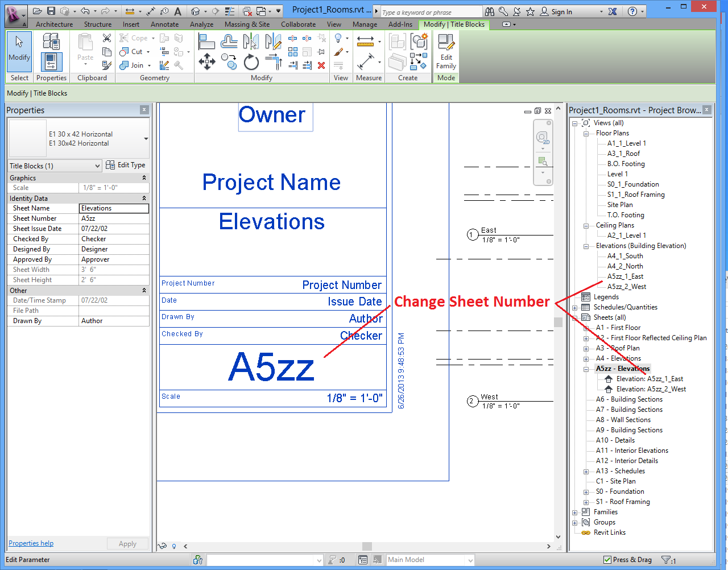Click Save in the quick access toolbar
The image size is (728, 570).
(51, 11)
